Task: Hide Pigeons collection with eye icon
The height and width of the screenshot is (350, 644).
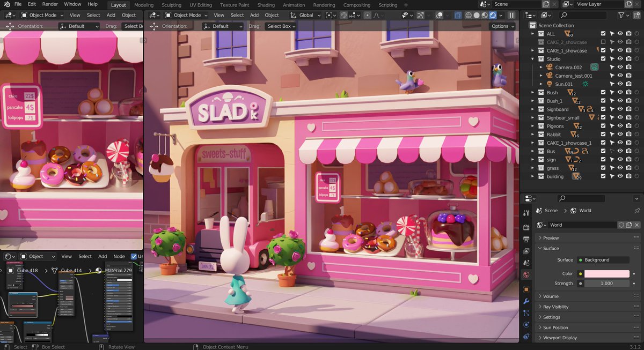Action: (x=620, y=126)
